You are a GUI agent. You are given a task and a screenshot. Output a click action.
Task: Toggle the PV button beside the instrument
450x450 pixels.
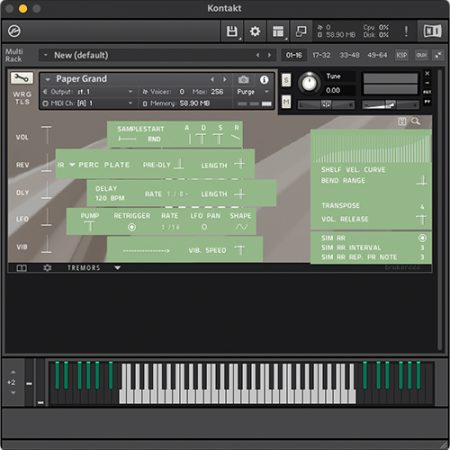pos(427,101)
